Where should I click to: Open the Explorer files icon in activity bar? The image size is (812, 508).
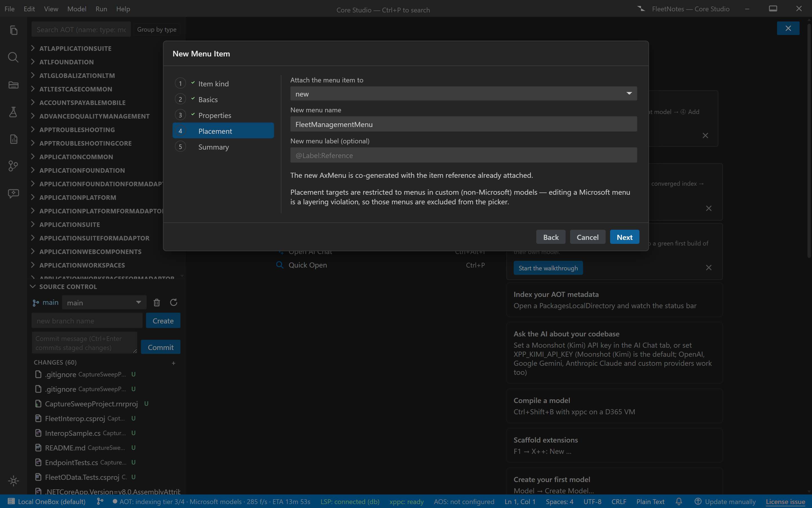pos(14,30)
